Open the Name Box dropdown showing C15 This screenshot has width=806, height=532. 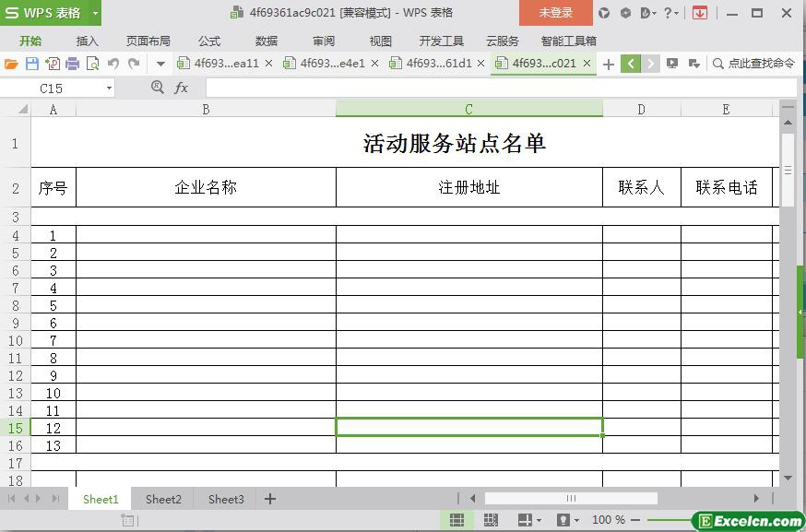[109, 89]
